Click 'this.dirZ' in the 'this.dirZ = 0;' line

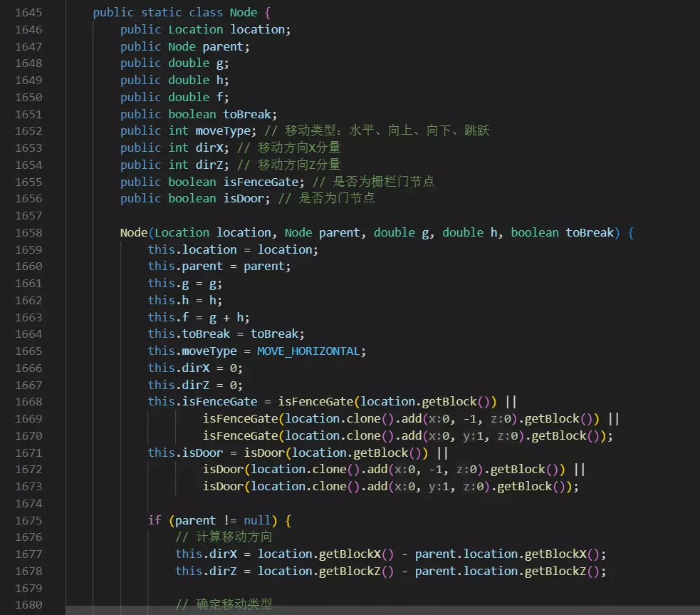pyautogui.click(x=179, y=385)
